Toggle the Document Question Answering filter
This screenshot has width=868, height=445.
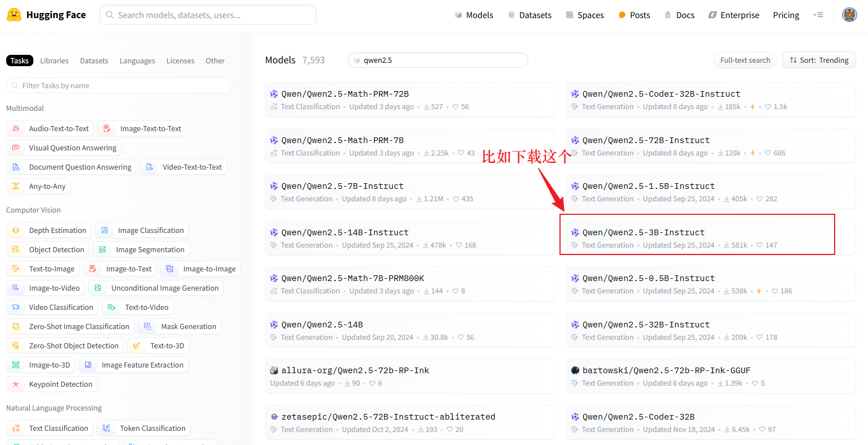point(71,167)
